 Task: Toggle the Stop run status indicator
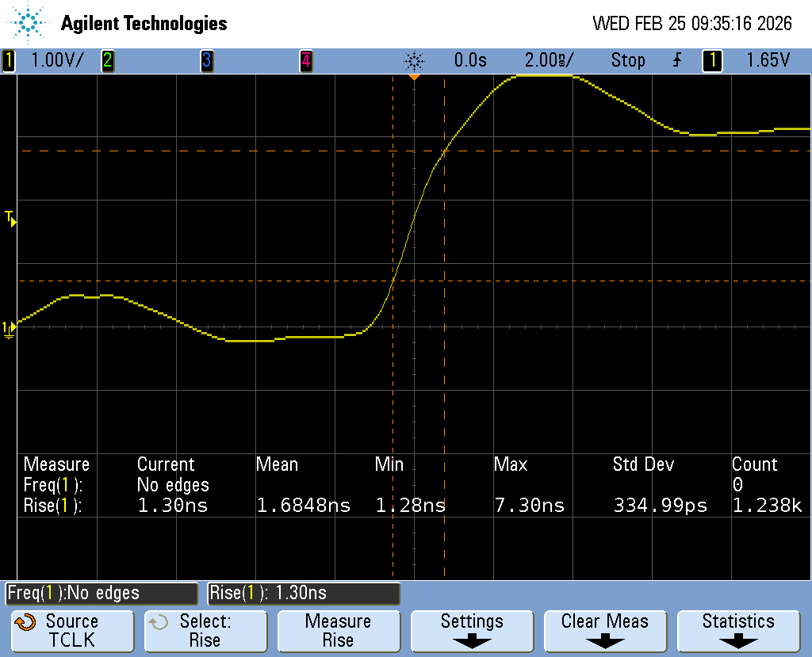(x=627, y=60)
